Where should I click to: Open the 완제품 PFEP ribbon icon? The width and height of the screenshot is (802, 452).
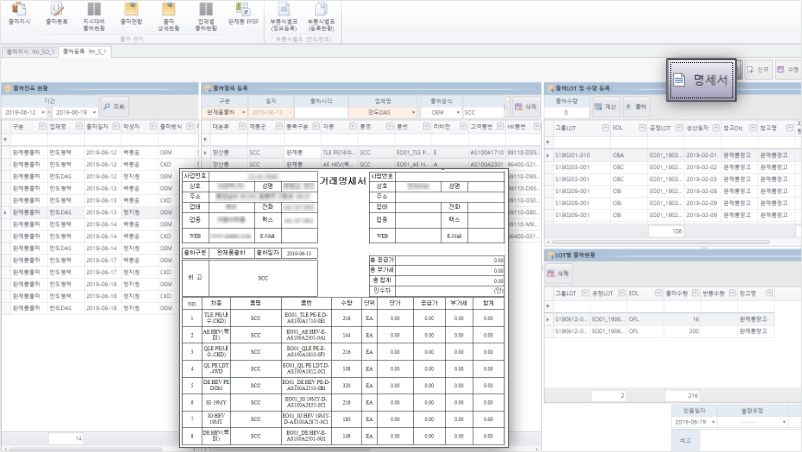click(x=243, y=14)
